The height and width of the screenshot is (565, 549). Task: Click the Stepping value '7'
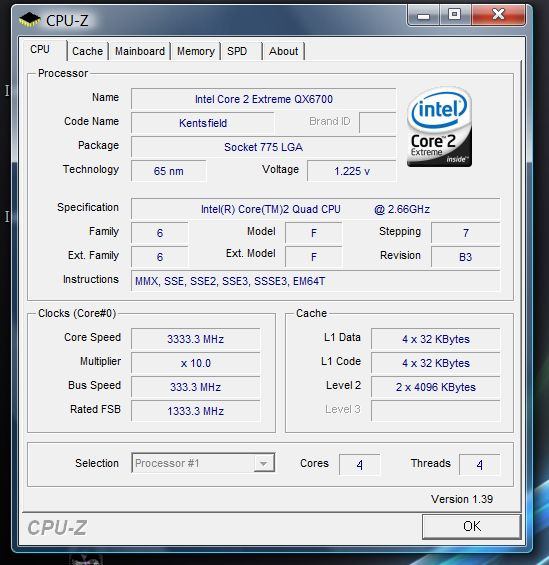click(465, 233)
